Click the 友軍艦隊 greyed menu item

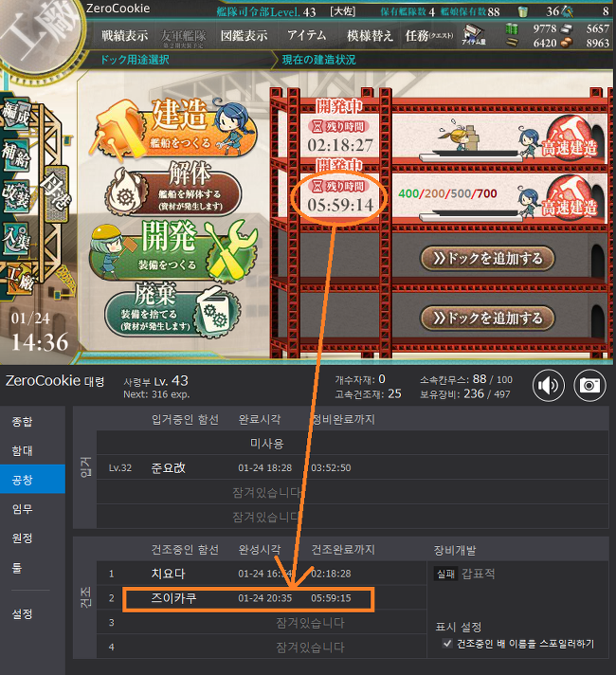(183, 37)
